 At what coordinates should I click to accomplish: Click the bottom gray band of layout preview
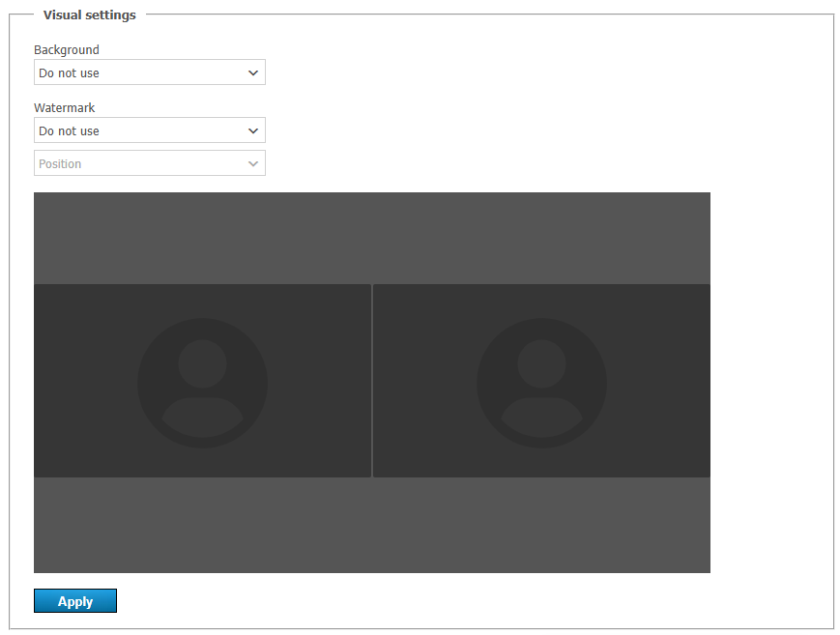click(371, 525)
